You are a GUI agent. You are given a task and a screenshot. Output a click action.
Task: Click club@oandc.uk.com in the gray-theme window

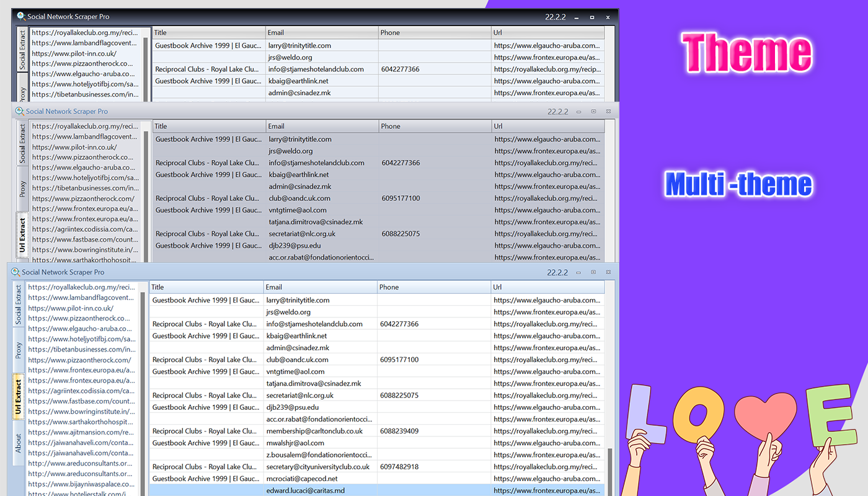[x=299, y=198]
